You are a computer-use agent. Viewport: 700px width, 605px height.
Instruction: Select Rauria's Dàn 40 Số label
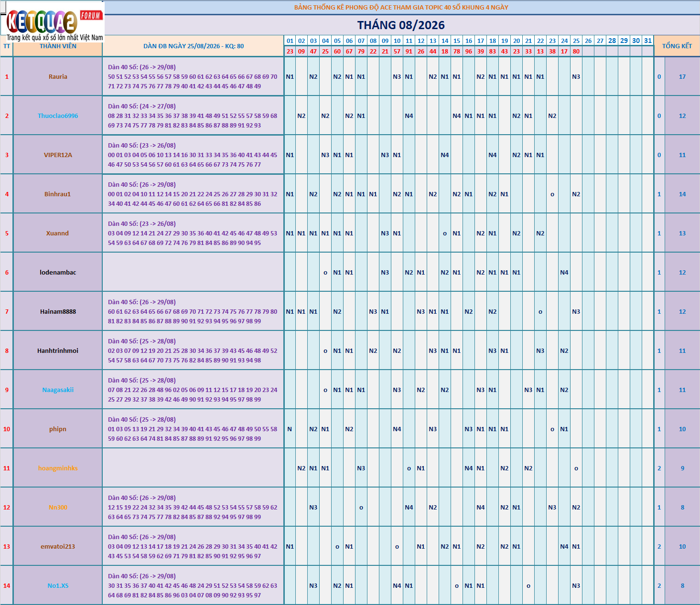pos(142,67)
